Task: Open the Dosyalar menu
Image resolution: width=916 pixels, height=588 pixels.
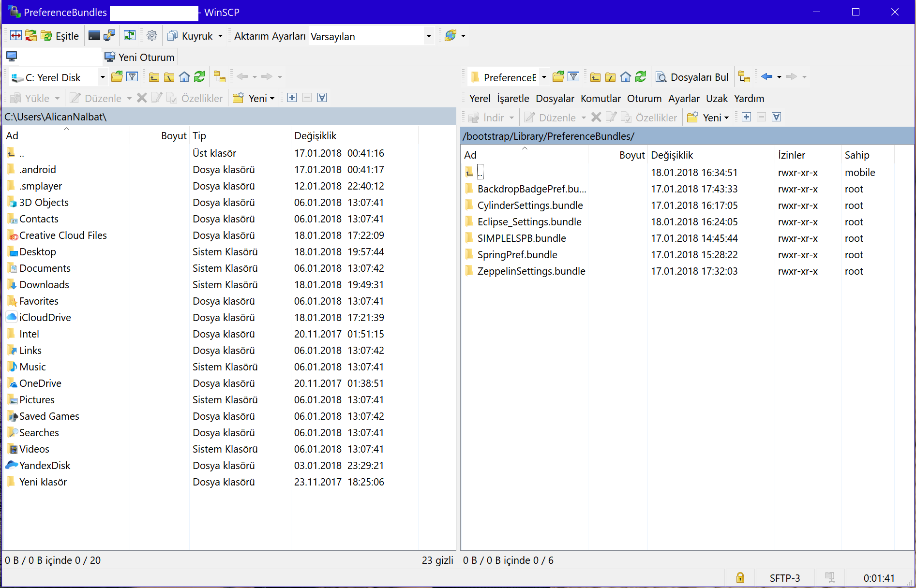Action: pyautogui.click(x=555, y=99)
